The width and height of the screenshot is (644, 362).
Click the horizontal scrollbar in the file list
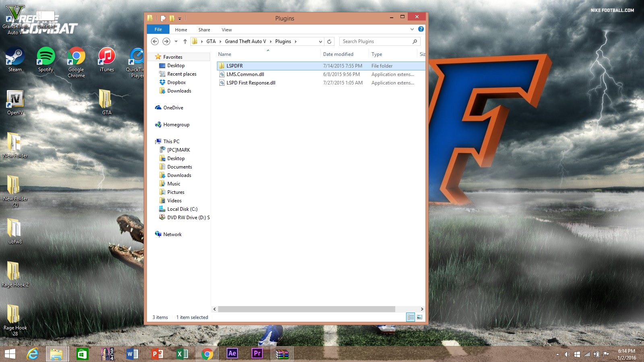(306, 309)
